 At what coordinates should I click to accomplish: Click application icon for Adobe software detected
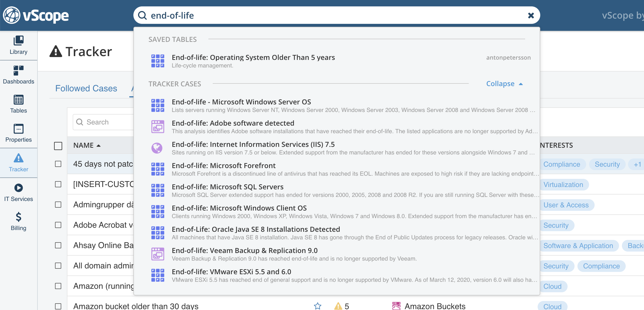tap(158, 127)
